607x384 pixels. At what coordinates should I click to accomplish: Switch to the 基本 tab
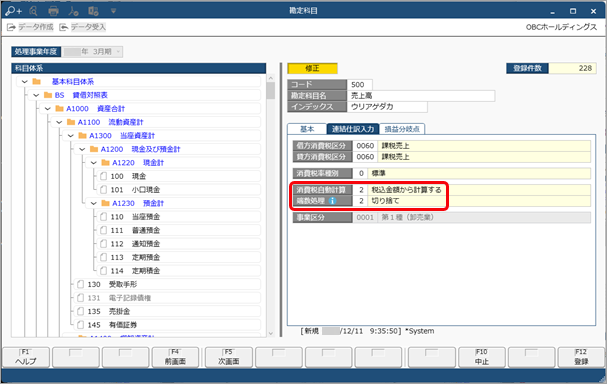pos(307,129)
